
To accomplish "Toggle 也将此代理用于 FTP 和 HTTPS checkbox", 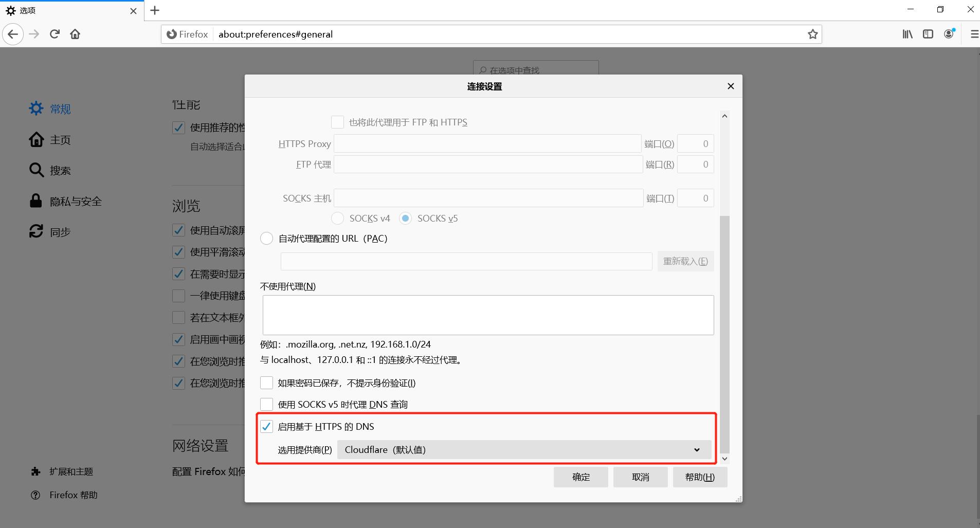I will pyautogui.click(x=337, y=122).
